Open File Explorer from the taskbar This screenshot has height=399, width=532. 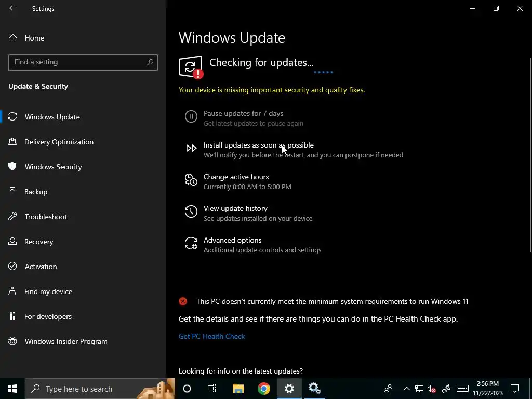pos(238,389)
